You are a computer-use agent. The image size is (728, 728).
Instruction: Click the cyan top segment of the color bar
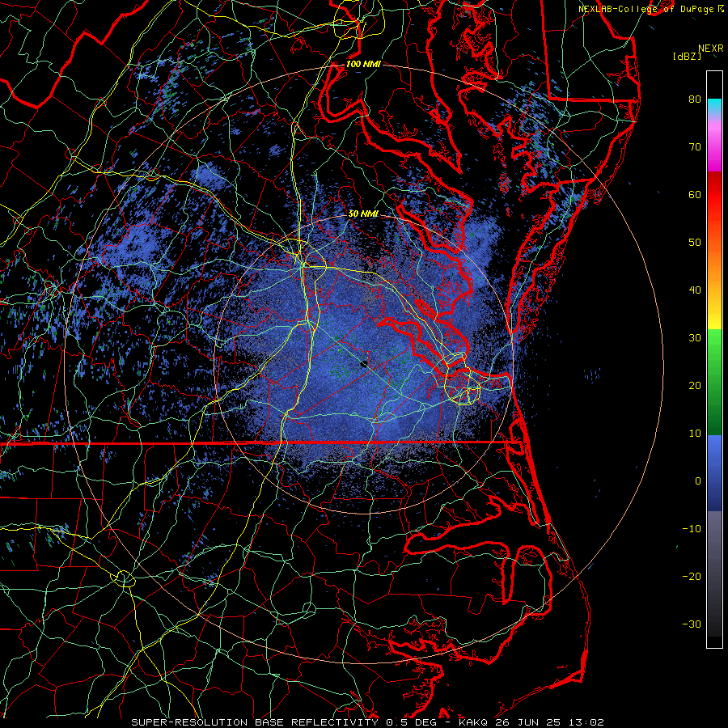tap(714, 106)
